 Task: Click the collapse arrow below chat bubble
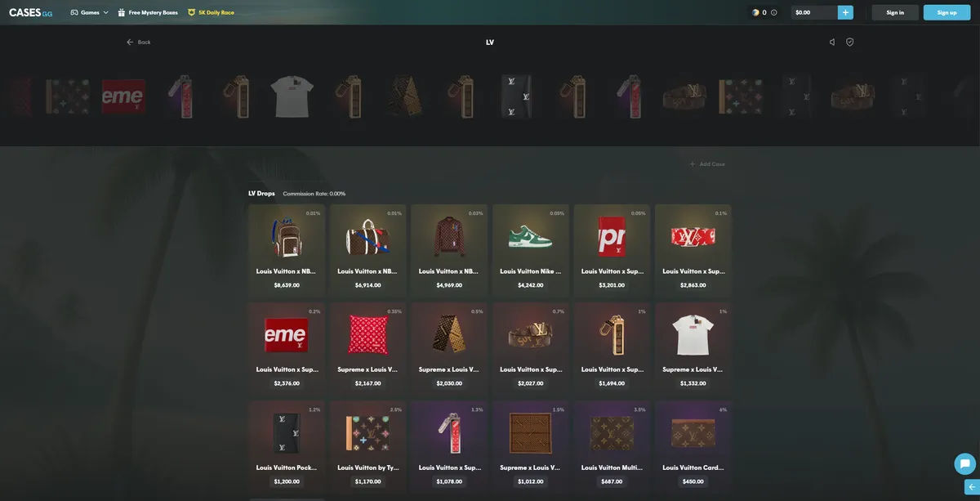[x=972, y=487]
